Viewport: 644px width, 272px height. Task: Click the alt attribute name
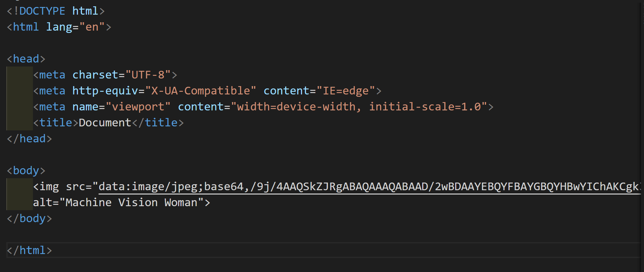pyautogui.click(x=46, y=203)
